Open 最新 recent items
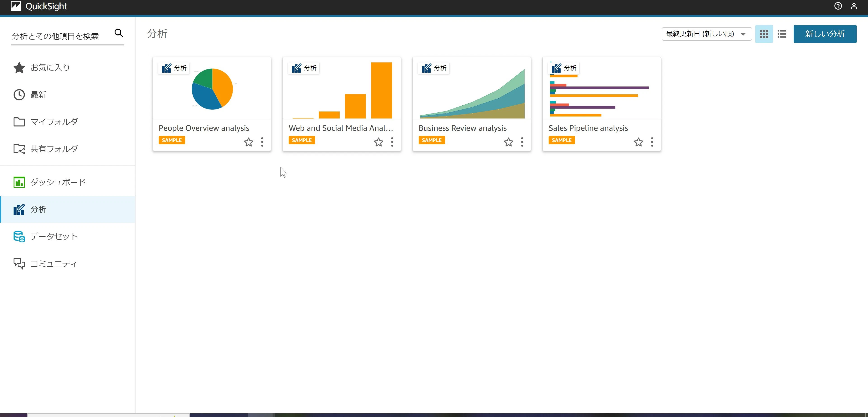 67,95
